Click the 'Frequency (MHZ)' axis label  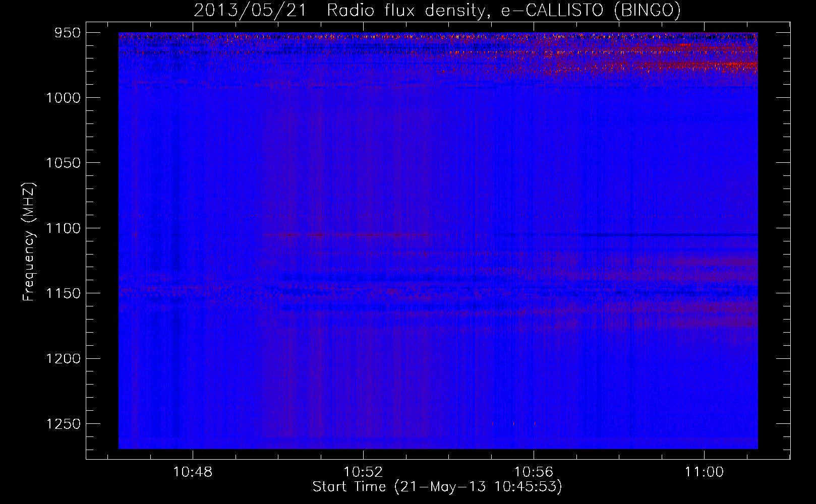tap(29, 242)
